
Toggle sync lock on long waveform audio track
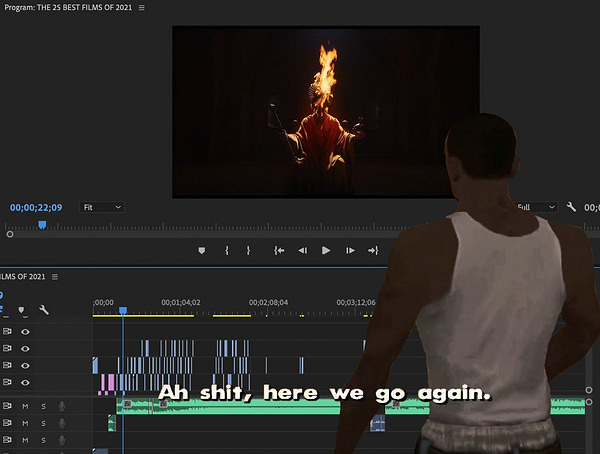7,405
